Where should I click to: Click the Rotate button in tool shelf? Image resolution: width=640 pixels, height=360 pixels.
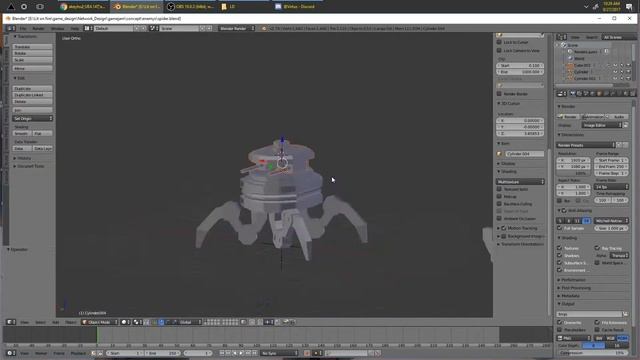(33, 53)
